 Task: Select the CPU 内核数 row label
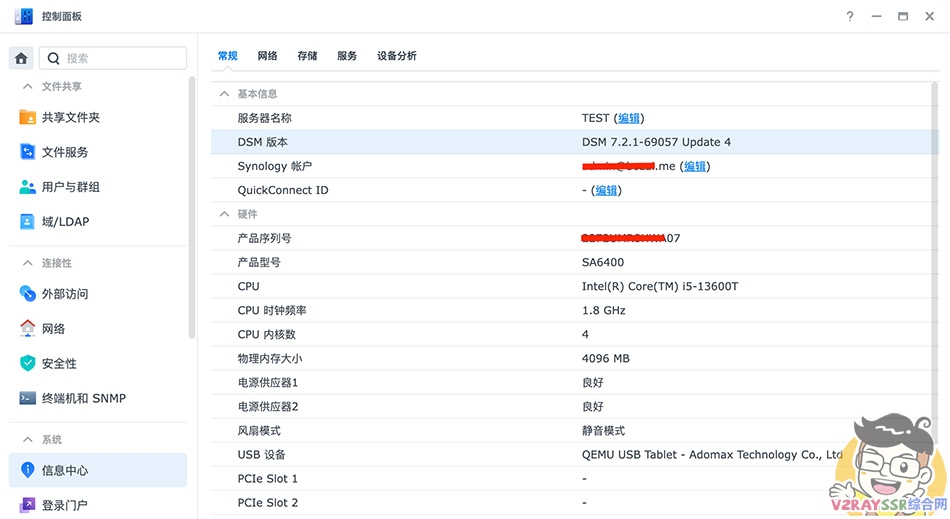point(267,334)
